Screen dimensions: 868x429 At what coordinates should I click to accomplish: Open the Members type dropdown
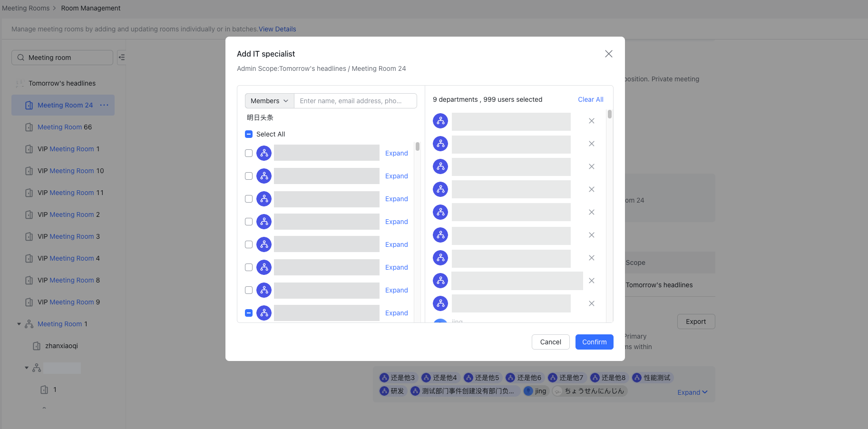pos(269,101)
